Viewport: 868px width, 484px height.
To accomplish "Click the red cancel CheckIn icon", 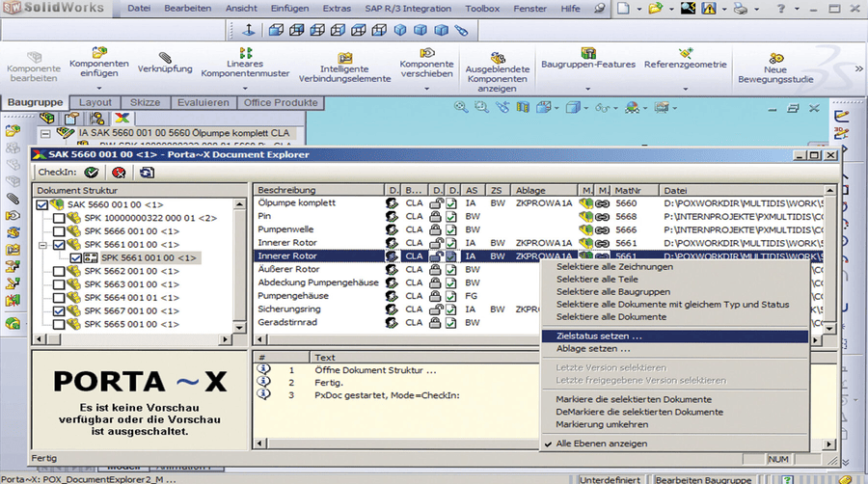I will [119, 173].
